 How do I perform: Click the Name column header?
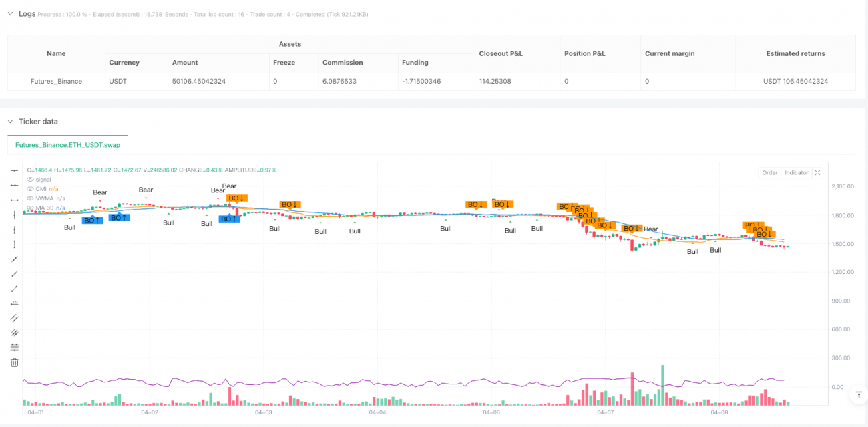coord(57,53)
